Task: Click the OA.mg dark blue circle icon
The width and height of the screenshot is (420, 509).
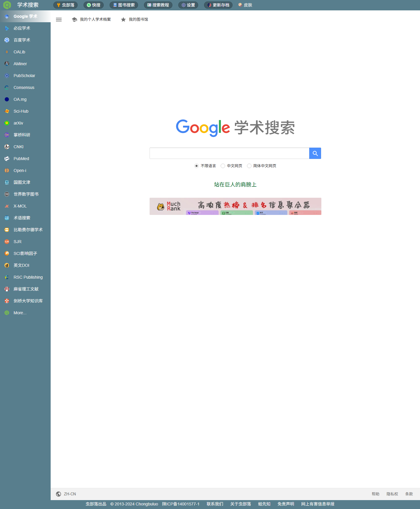Action: tap(7, 99)
